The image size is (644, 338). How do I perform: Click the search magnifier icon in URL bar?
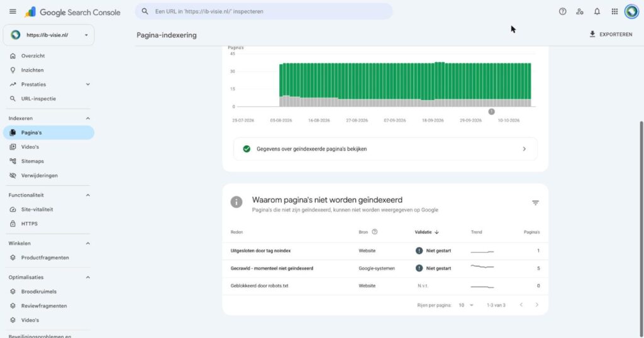tap(145, 11)
